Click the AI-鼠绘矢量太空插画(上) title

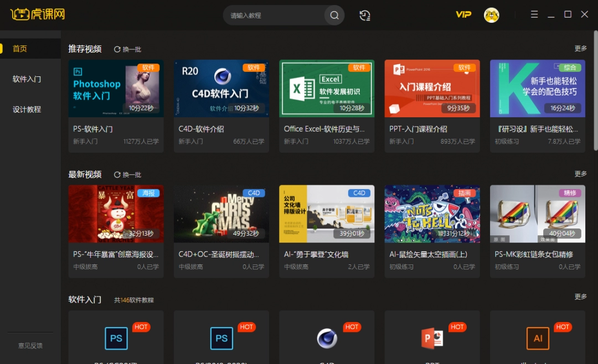(428, 254)
